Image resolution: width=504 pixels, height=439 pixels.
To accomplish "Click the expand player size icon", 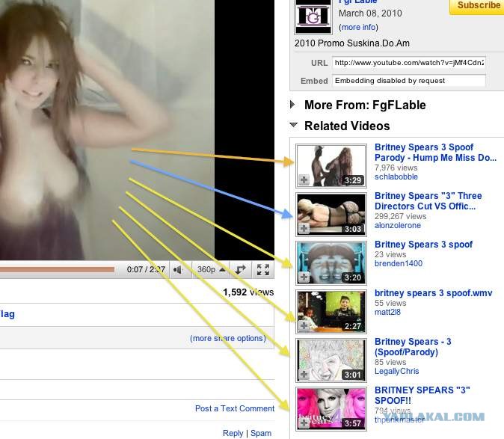I will click(x=241, y=270).
